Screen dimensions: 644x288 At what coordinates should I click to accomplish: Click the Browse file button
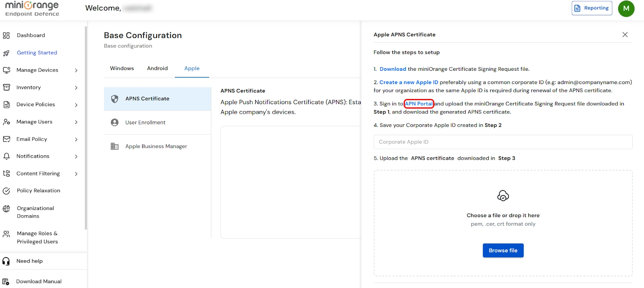(503, 251)
